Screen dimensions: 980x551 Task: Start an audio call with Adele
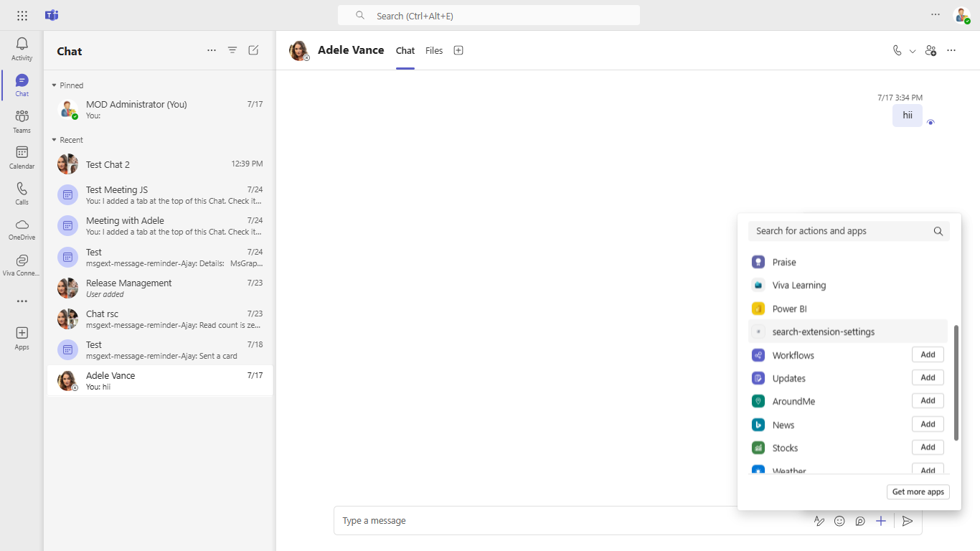click(x=897, y=50)
